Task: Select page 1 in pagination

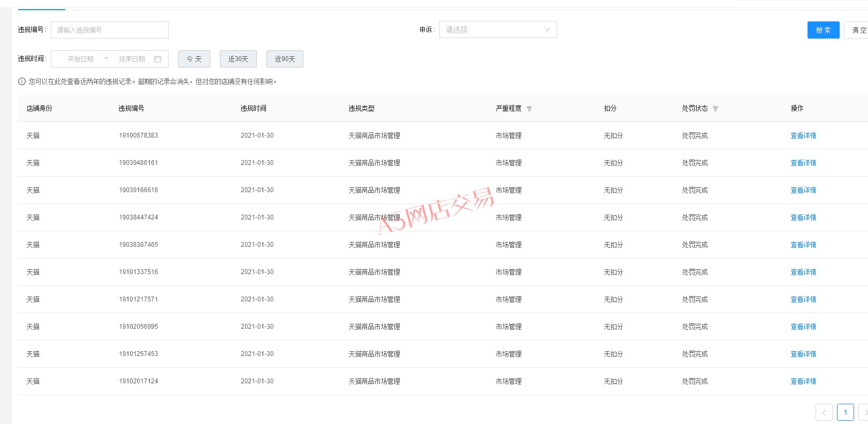Action: pyautogui.click(x=845, y=412)
